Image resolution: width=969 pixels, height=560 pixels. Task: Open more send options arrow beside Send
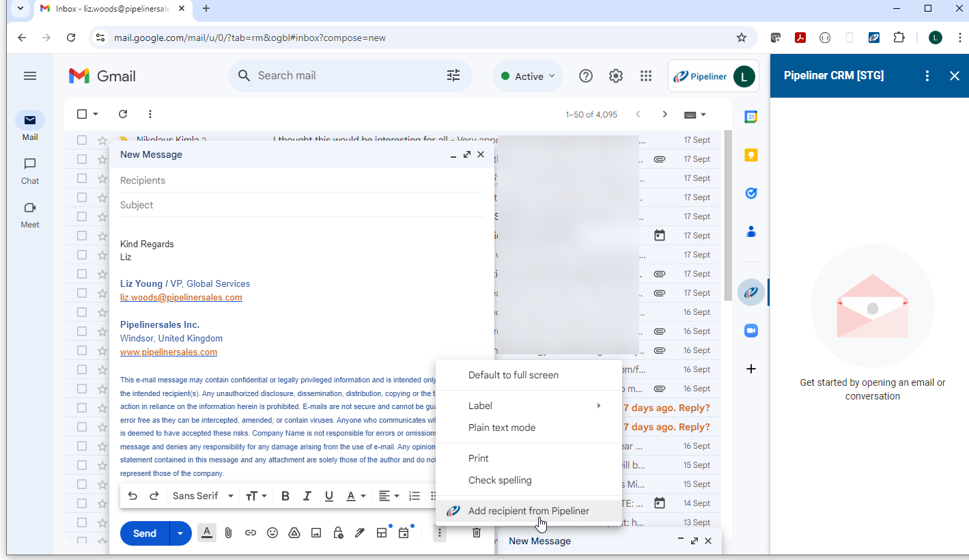click(x=180, y=533)
